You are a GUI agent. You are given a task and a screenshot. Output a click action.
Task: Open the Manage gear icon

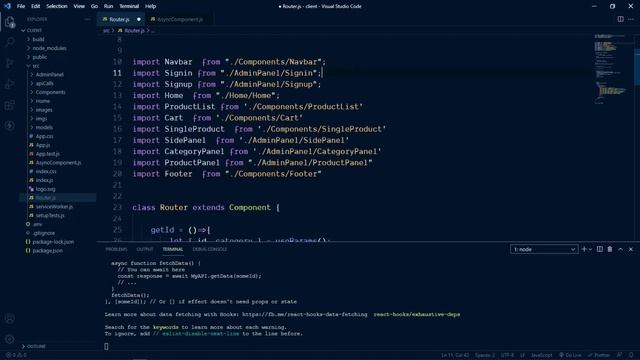pyautogui.click(x=9, y=339)
